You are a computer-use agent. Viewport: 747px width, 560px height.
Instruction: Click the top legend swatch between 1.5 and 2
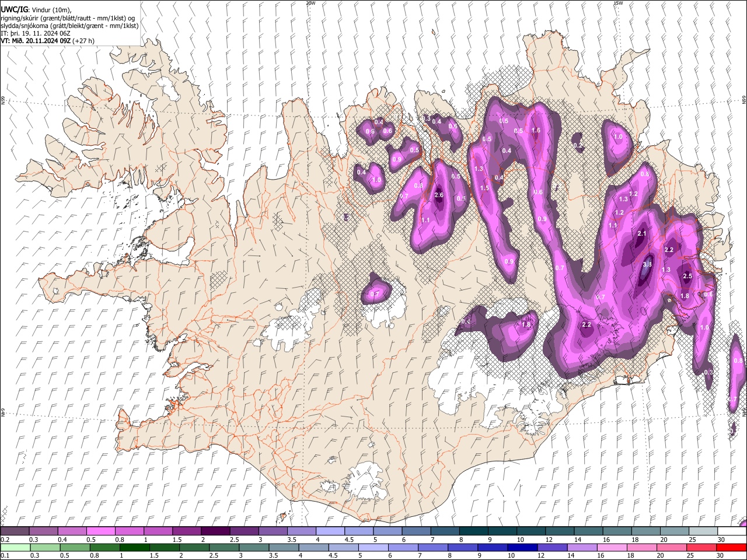click(x=187, y=531)
